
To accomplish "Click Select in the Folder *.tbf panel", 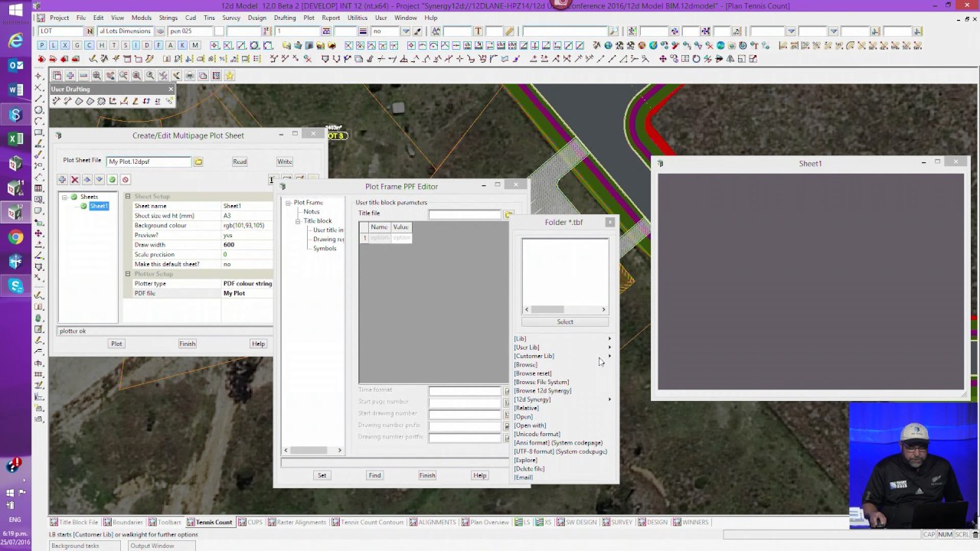I will 565,321.
